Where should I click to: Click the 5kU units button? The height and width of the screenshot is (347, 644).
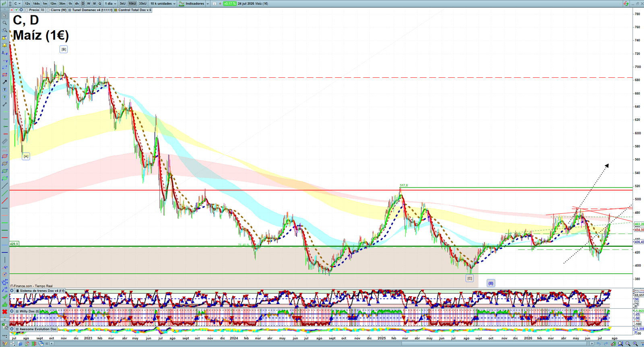[x=122, y=4]
